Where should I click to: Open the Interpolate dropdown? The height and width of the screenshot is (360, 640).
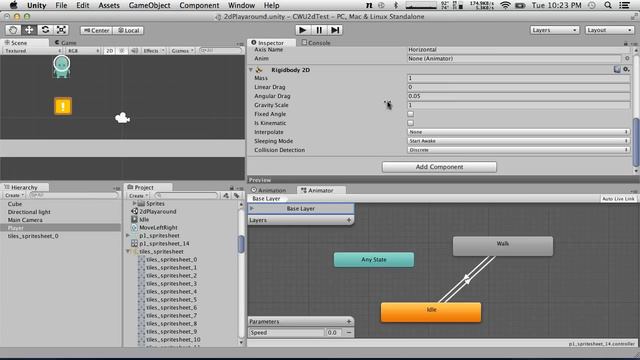pos(518,132)
